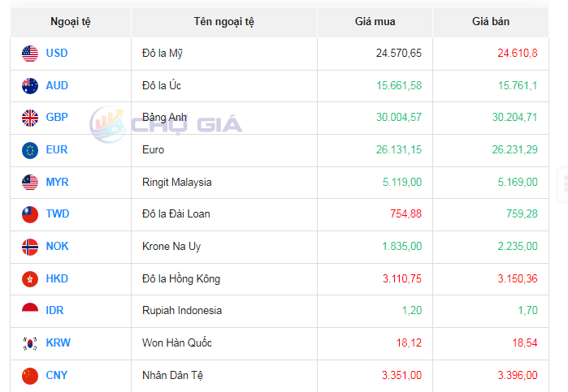Click the Malaysian flag icon
Image resolution: width=568 pixels, height=392 pixels.
(30, 183)
